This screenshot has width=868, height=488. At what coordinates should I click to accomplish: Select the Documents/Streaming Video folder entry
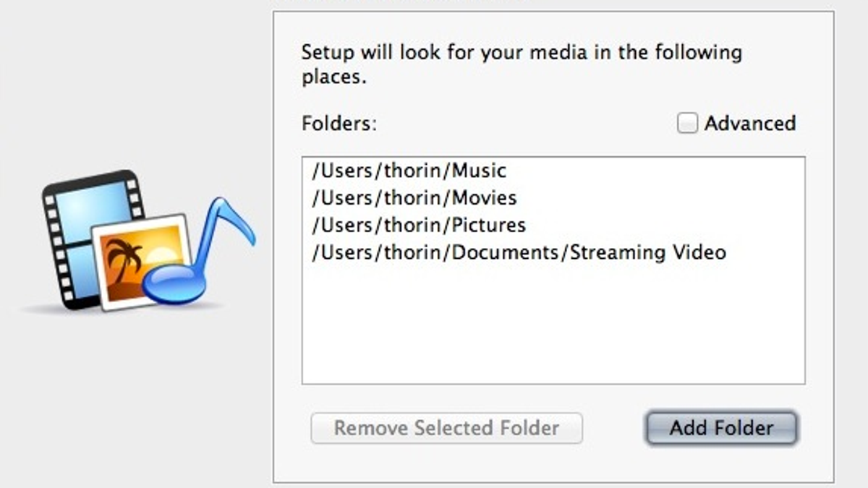553,252
